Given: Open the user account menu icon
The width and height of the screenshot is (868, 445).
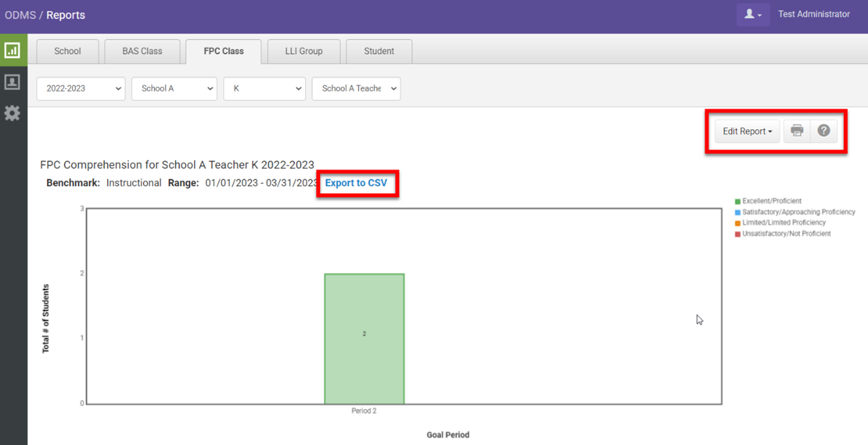Looking at the screenshot, I should pos(752,14).
